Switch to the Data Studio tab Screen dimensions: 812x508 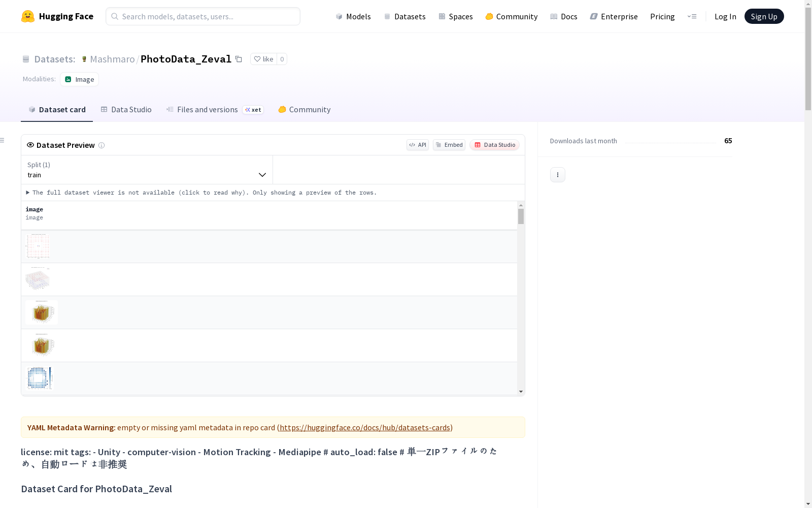(126, 110)
